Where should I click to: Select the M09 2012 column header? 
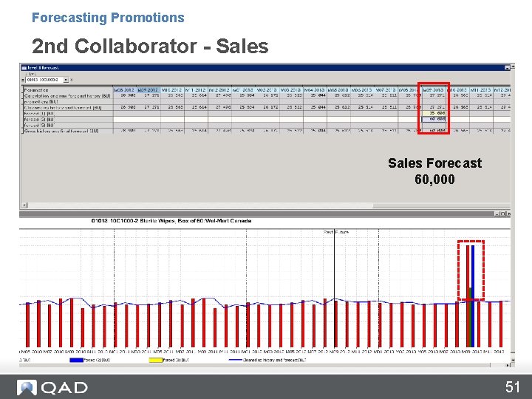(149, 90)
